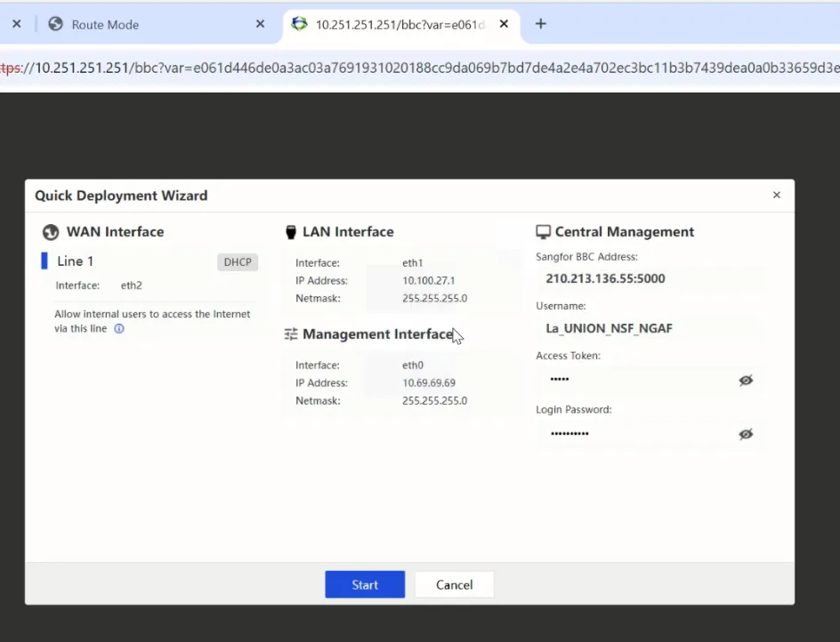
Task: Close the Route Mode tab
Action: pos(260,24)
